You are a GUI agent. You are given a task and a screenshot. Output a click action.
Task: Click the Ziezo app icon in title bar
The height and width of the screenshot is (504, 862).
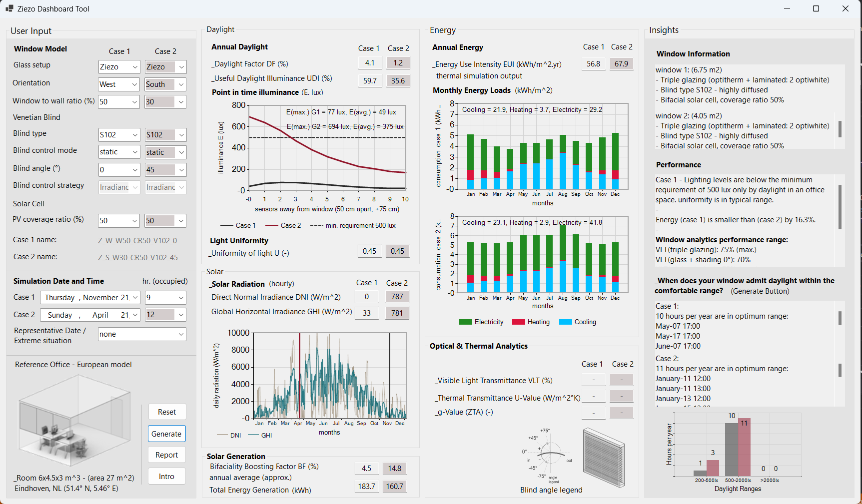pos(9,8)
